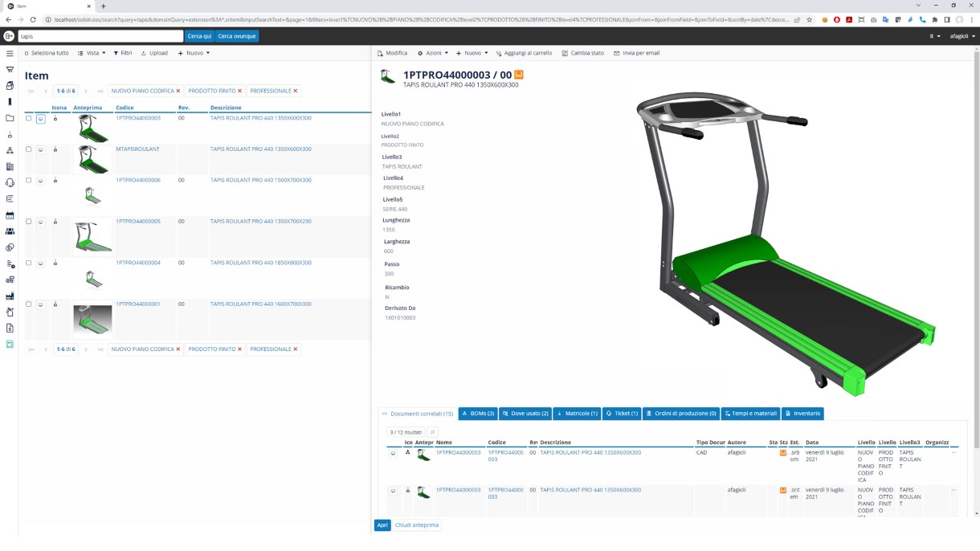
Task: Click the search magnifier in related documents
Action: point(432,432)
